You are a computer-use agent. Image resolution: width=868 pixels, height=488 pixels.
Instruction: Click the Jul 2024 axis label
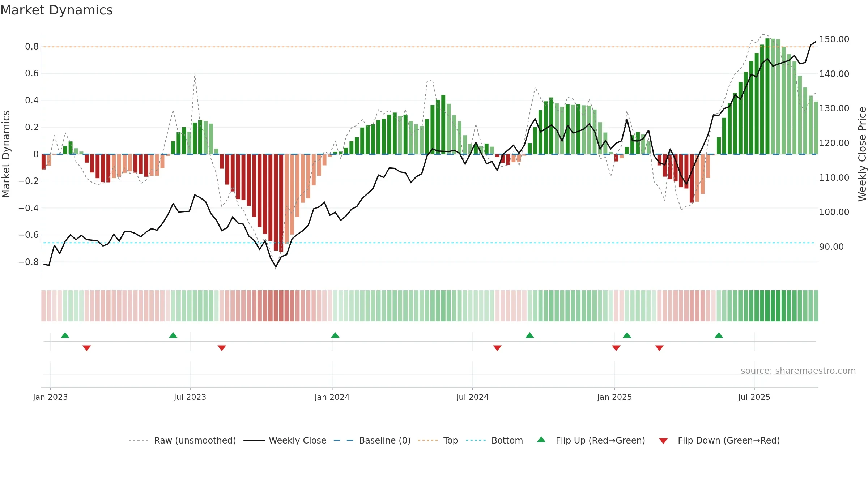coord(472,397)
